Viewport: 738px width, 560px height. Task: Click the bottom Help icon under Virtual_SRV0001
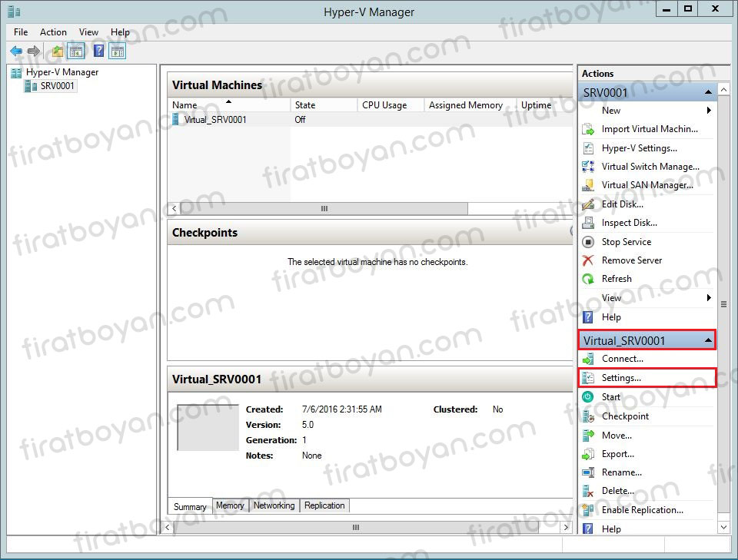(588, 529)
